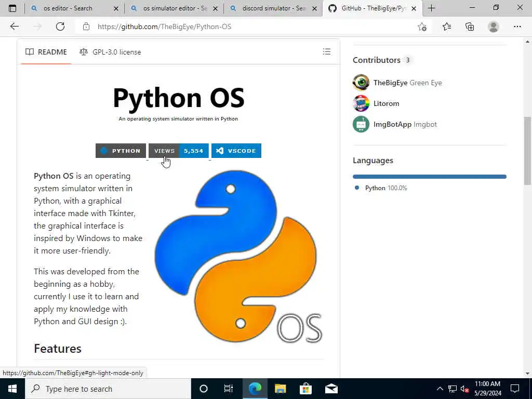Open the Windows Start menu

tap(12, 389)
